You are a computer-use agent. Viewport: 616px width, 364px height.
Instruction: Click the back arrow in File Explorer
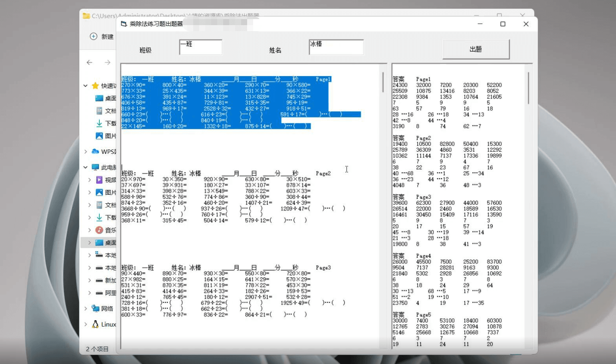pos(89,63)
